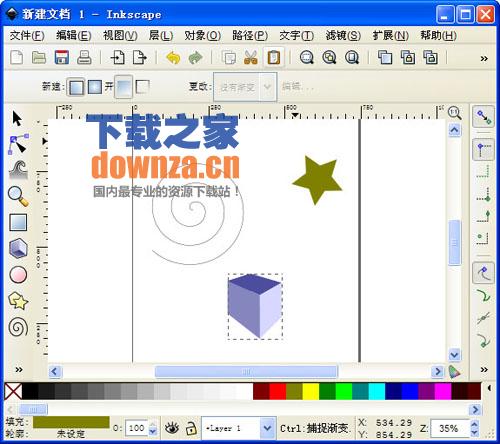The width and height of the screenshot is (500, 444).
Task: Click the zoom percentage input field
Action: pos(450,428)
